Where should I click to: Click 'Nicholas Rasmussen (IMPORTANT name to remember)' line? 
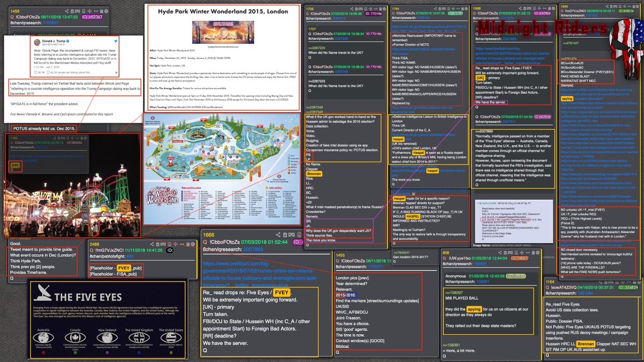(x=424, y=39)
